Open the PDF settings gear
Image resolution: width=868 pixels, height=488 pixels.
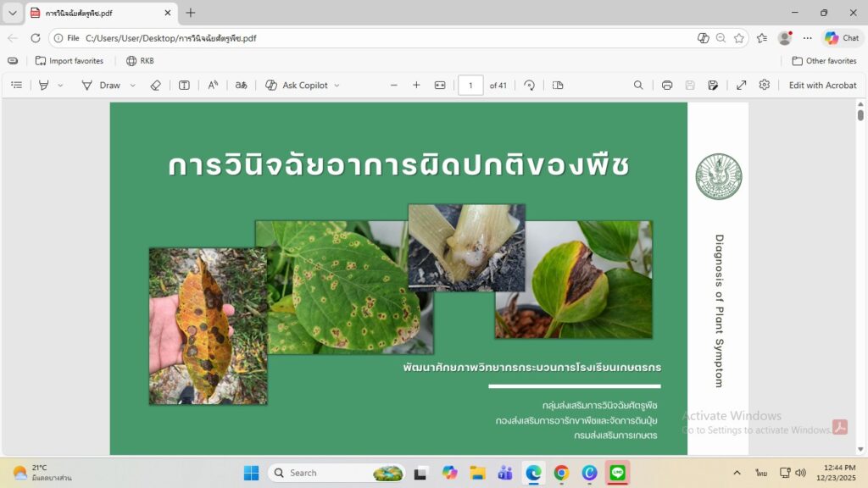point(764,85)
